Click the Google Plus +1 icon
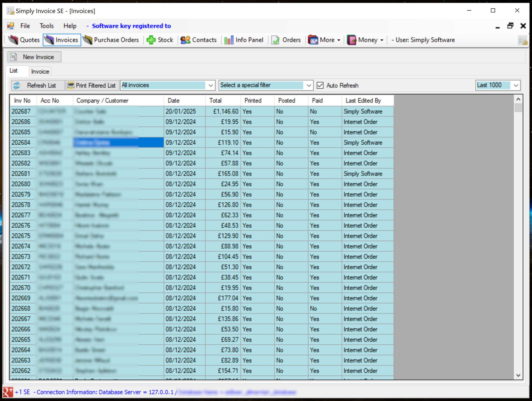Screen dimensions: 532x401 tap(8, 392)
